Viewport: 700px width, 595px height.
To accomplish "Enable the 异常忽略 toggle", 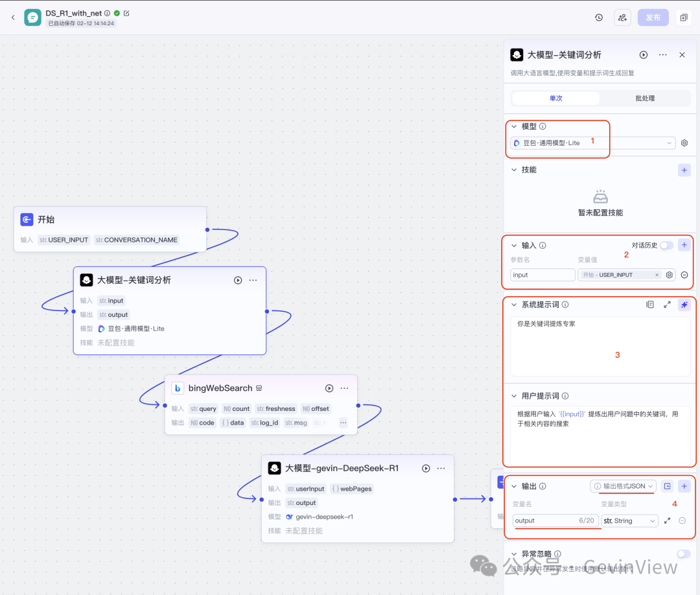I will coord(683,554).
